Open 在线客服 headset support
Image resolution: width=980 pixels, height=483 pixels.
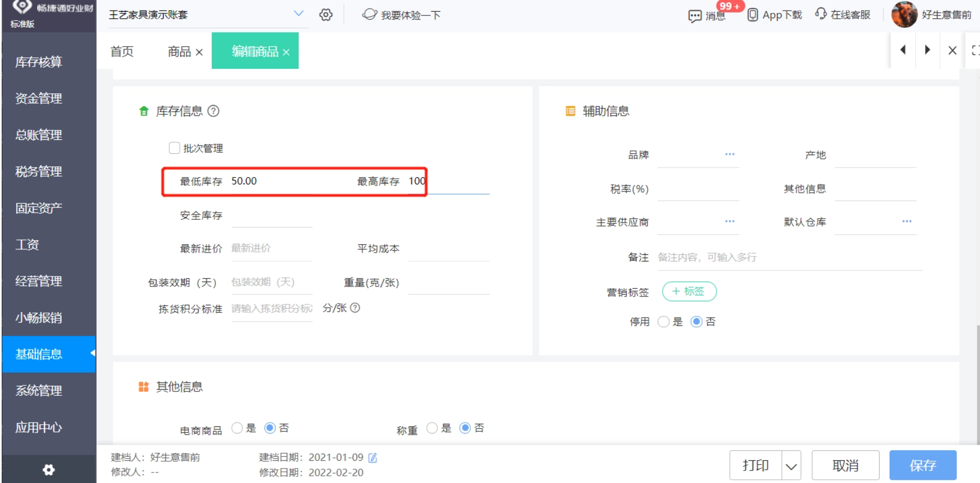[821, 14]
